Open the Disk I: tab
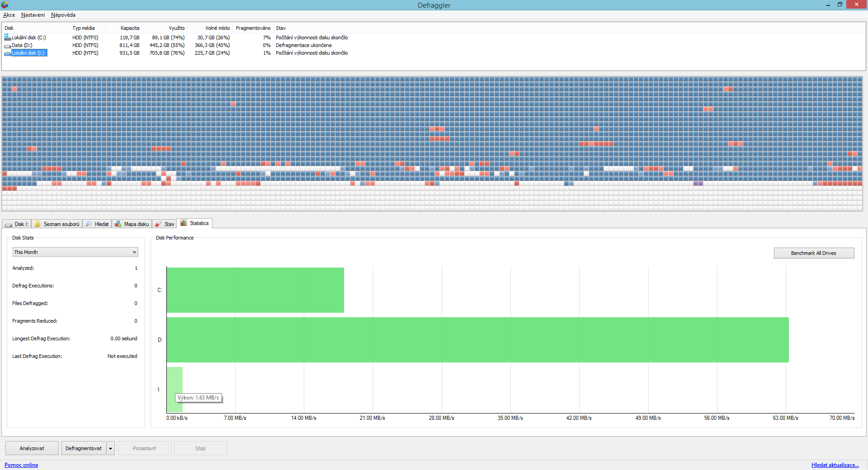Screen dimensions: 868x470 coord(17,224)
